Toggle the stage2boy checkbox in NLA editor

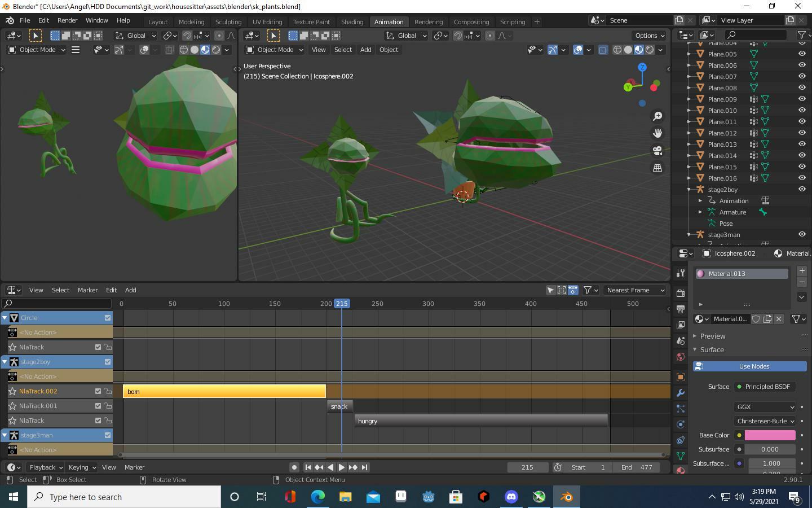tap(108, 362)
